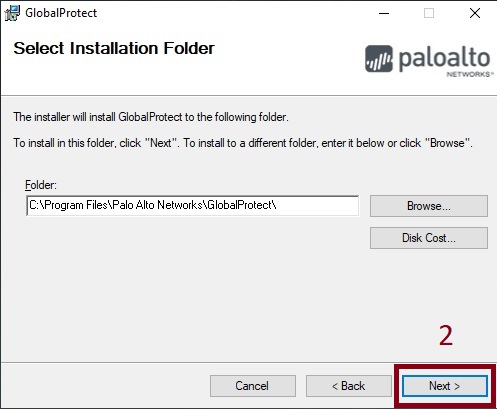The image size is (497, 409).
Task: Click the 'To install in this folder' instruction line
Action: [243, 143]
